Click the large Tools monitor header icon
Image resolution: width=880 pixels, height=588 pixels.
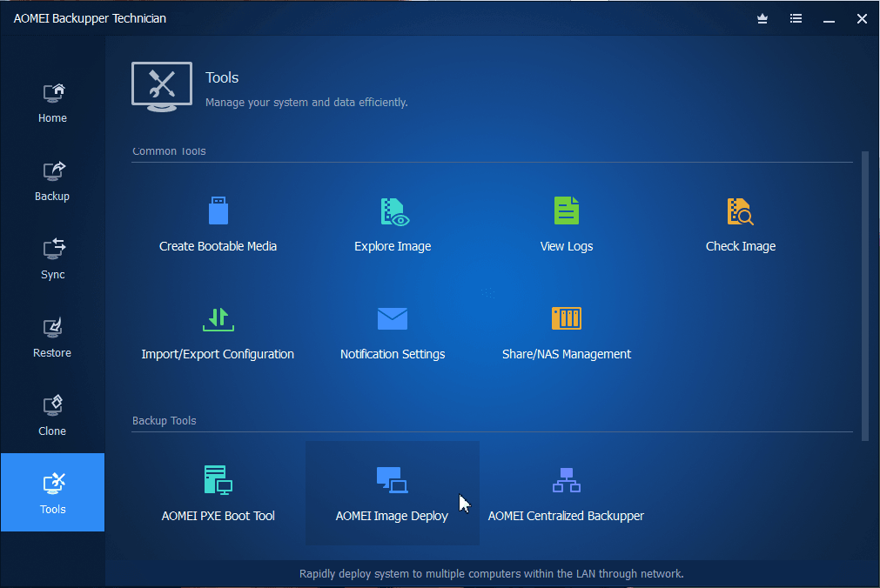pyautogui.click(x=162, y=87)
